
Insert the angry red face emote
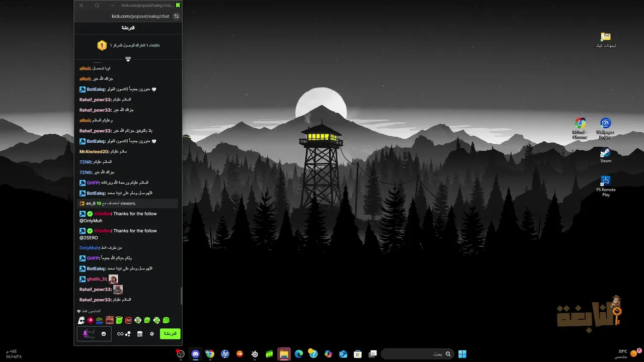(x=128, y=320)
